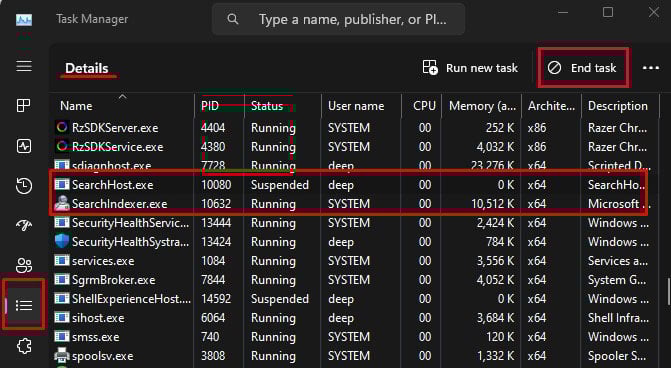Click the vertical scrollbar thumb
Screen dimensions: 671x368
click(668, 292)
